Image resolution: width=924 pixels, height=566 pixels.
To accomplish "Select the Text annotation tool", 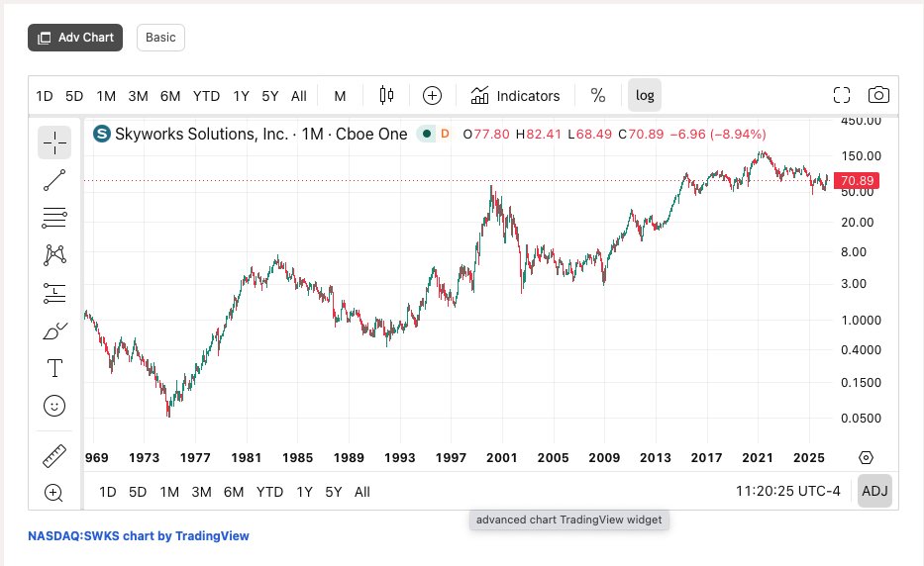I will [x=54, y=368].
